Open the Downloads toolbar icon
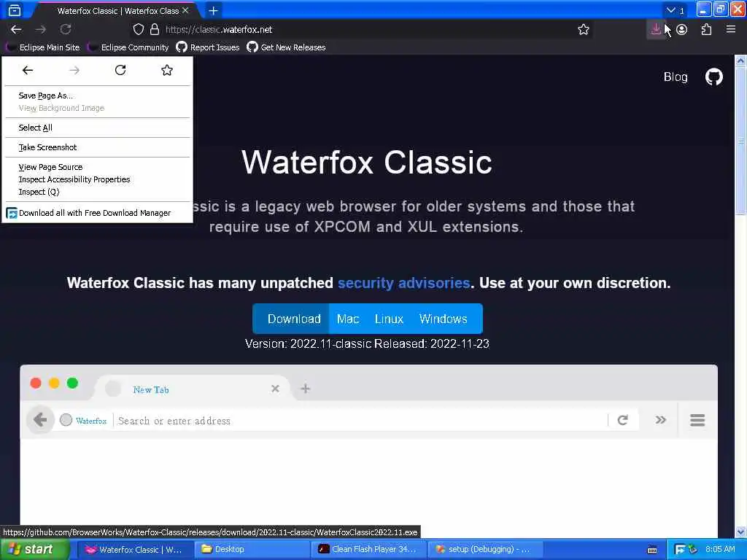This screenshot has height=560, width=747. click(656, 29)
